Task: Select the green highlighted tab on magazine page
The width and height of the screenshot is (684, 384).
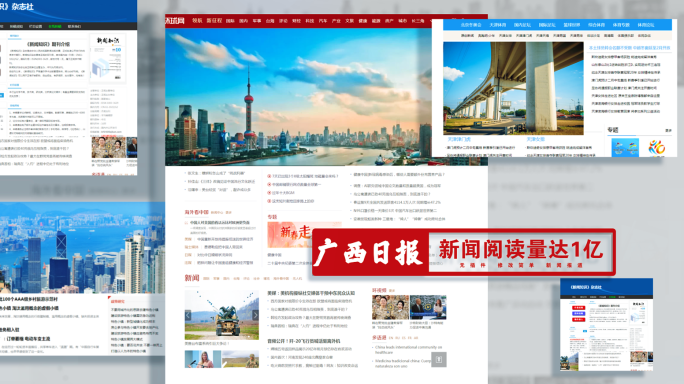Action: [x=55, y=27]
